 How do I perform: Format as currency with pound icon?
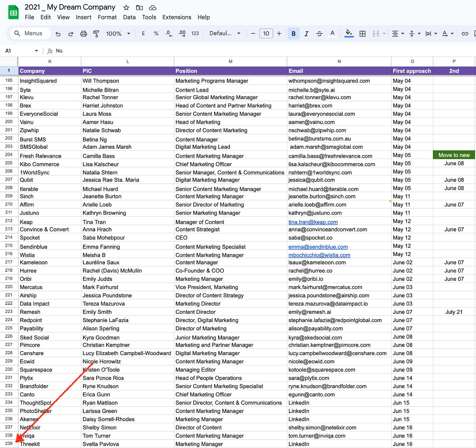point(143,33)
